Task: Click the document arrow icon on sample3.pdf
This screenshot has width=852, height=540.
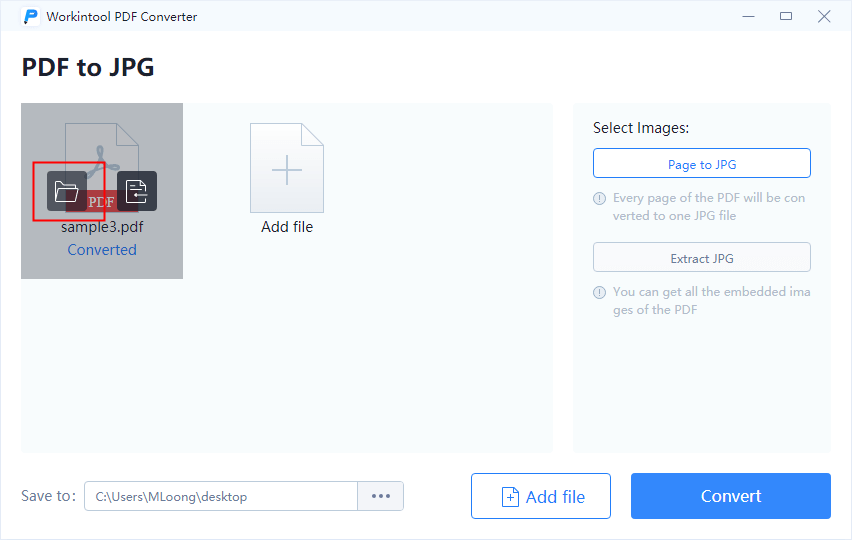Action: coord(137,191)
